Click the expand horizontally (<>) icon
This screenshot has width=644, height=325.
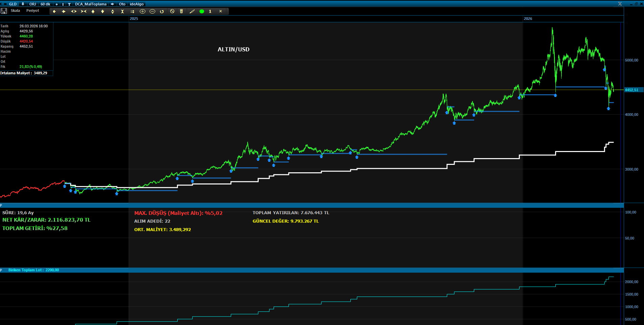(x=74, y=11)
